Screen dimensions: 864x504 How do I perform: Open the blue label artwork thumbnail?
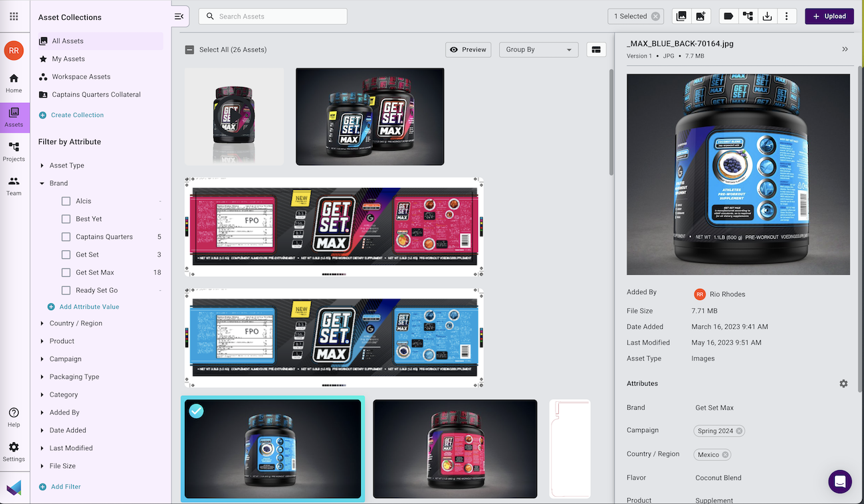[x=334, y=338]
